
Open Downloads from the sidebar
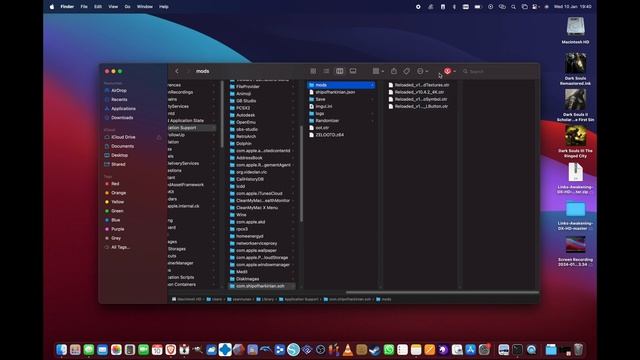click(x=122, y=118)
